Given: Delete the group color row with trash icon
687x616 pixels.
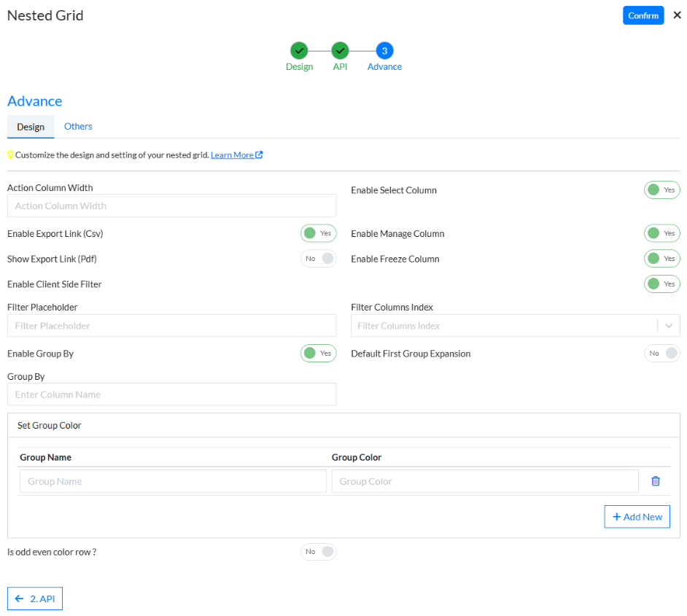Looking at the screenshot, I should pyautogui.click(x=655, y=481).
